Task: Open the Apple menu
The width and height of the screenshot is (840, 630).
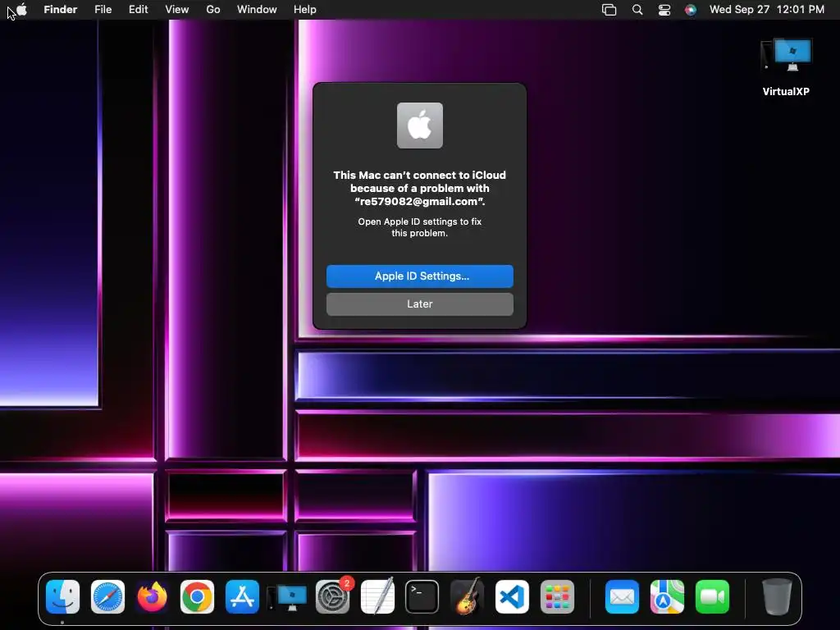Action: 21,10
